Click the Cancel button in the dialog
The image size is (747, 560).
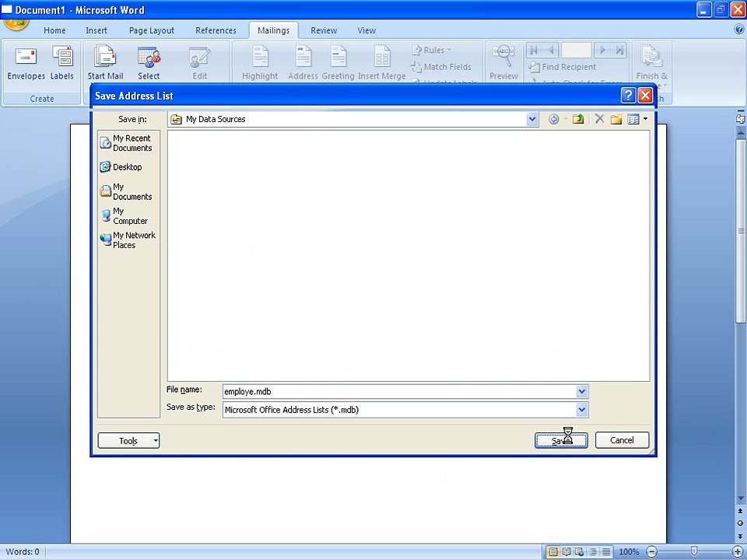point(622,440)
